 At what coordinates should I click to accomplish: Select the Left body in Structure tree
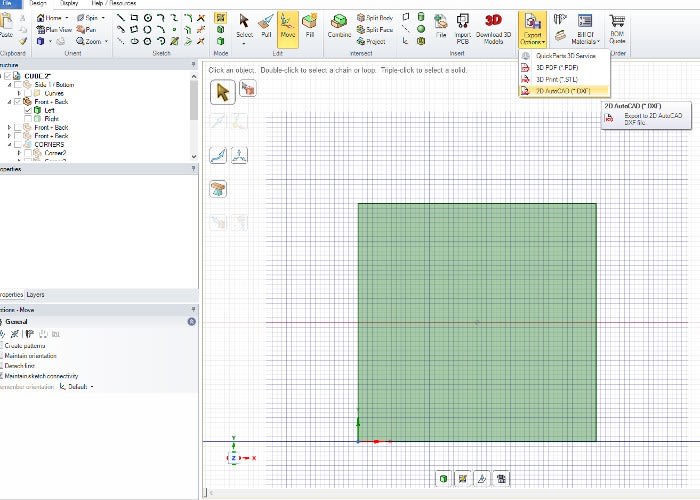[49, 110]
